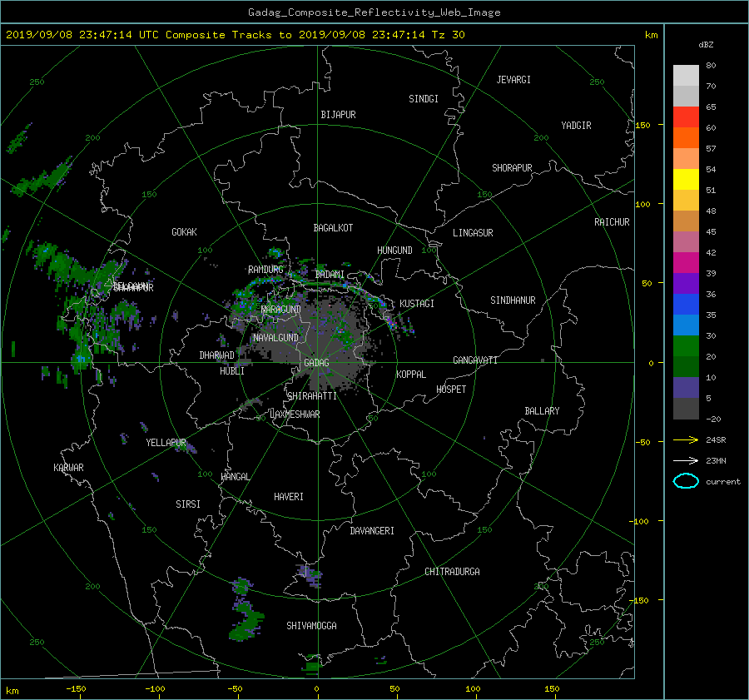Click the -150 km bottom axis tick label
The image size is (749, 700).
[x=76, y=689]
